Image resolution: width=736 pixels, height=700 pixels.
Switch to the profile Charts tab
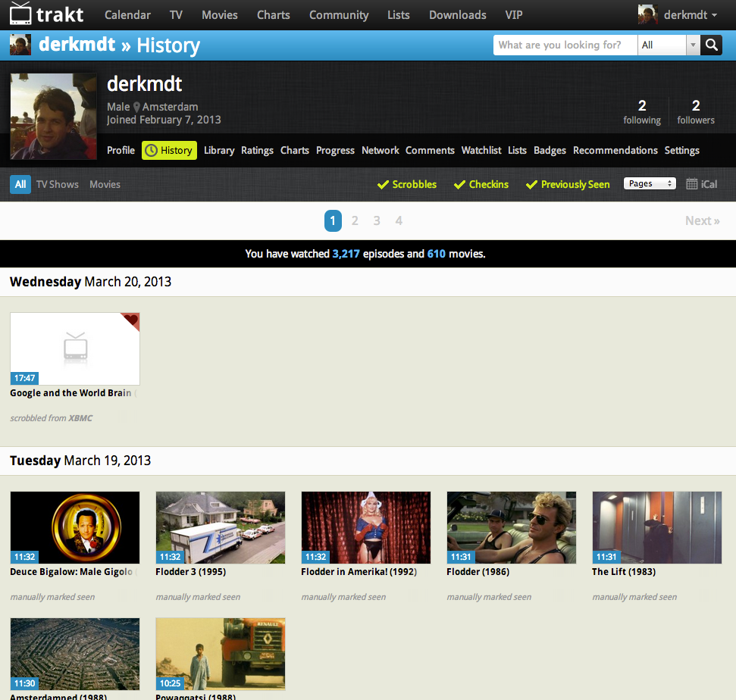[x=295, y=150]
